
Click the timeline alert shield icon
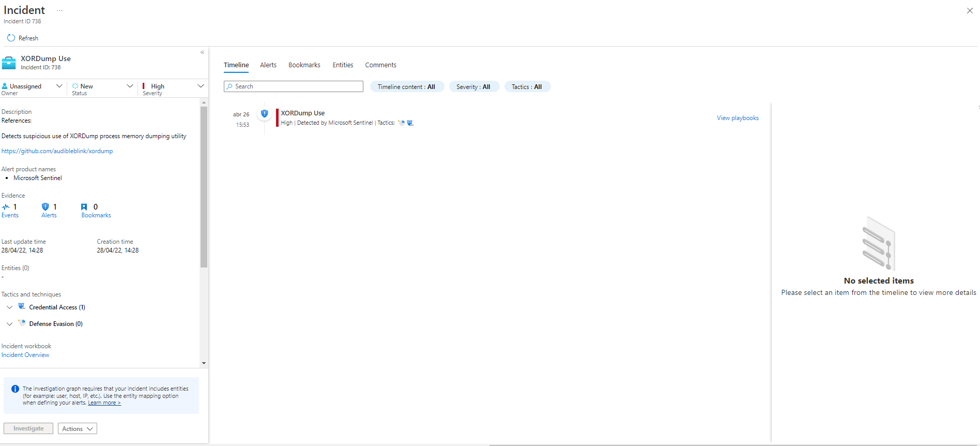coord(264,114)
